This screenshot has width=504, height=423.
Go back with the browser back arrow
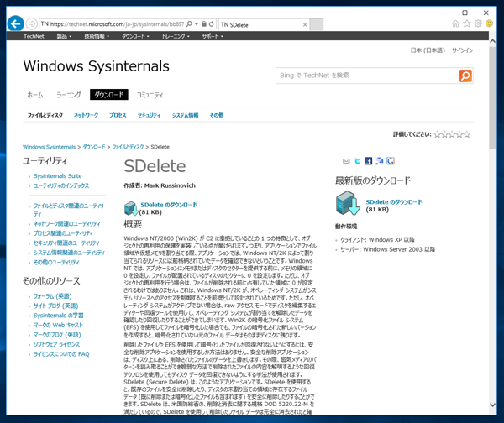(x=15, y=23)
